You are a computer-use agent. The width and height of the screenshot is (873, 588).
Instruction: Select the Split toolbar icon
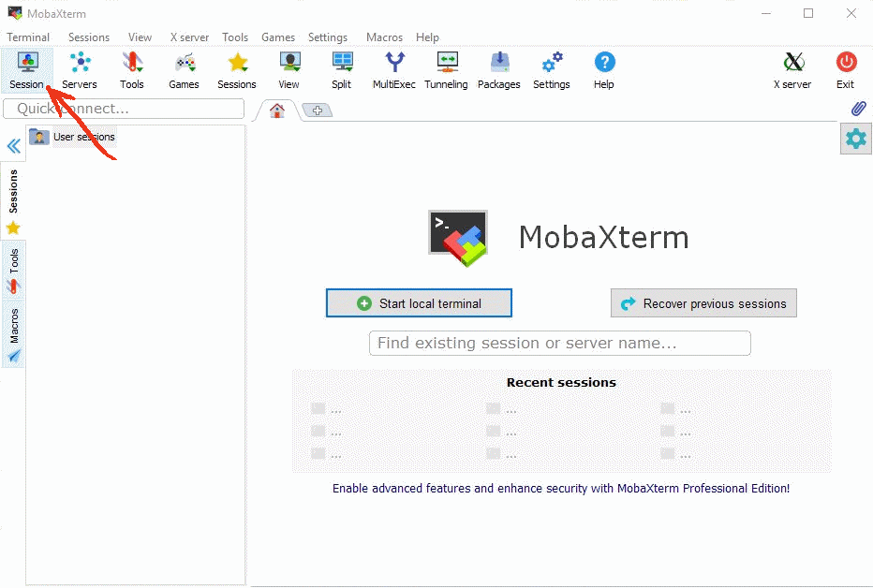point(342,70)
